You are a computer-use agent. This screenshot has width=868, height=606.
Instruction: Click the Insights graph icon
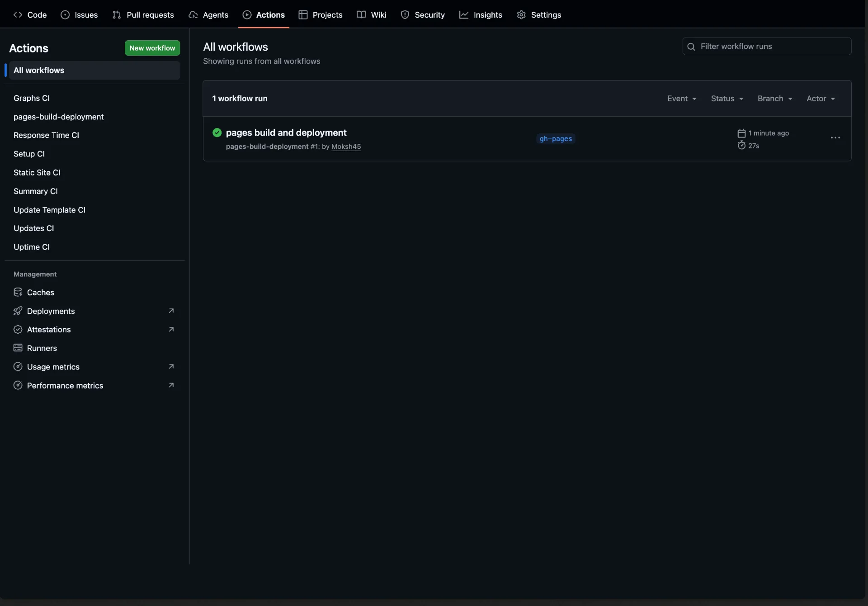[x=465, y=14]
